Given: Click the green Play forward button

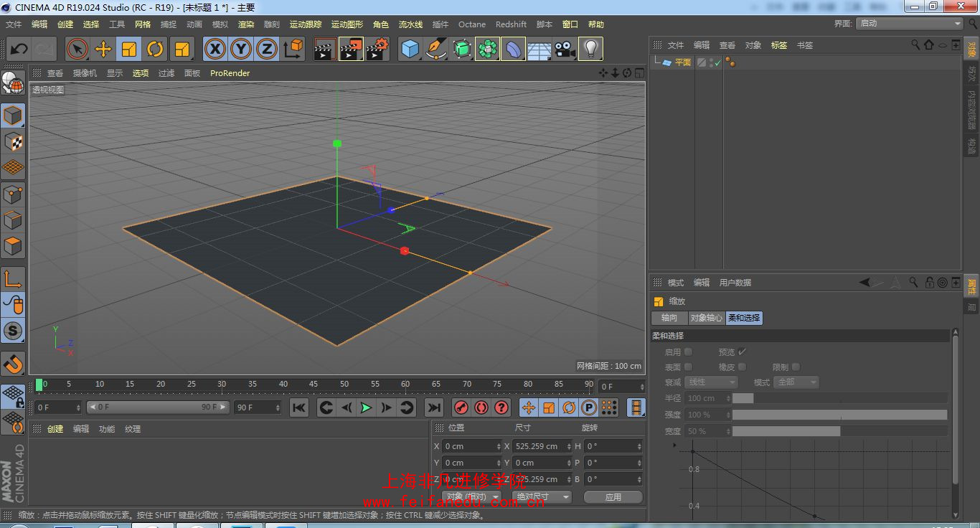Looking at the screenshot, I should pos(366,407).
